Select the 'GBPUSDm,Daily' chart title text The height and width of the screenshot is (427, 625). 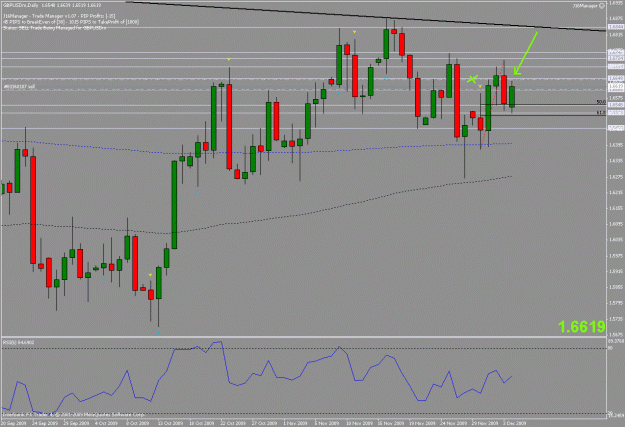pos(21,5)
